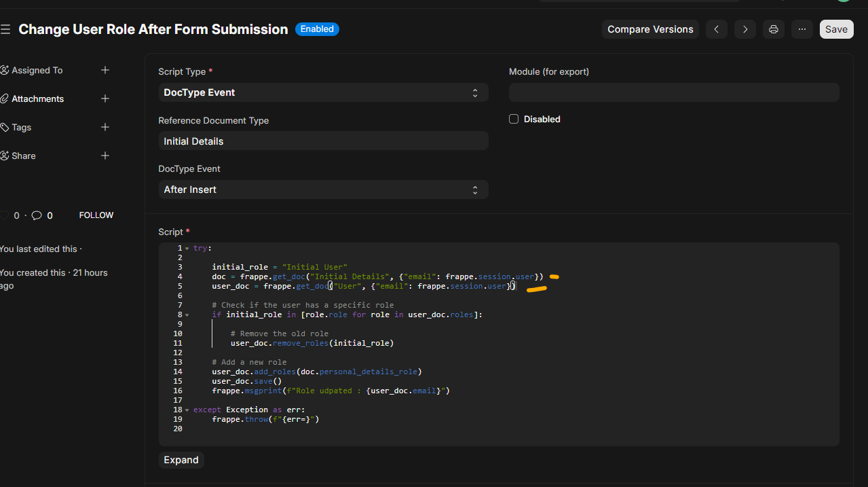The height and width of the screenshot is (487, 868).
Task: Navigate to the next document with the forward arrow
Action: coord(744,29)
